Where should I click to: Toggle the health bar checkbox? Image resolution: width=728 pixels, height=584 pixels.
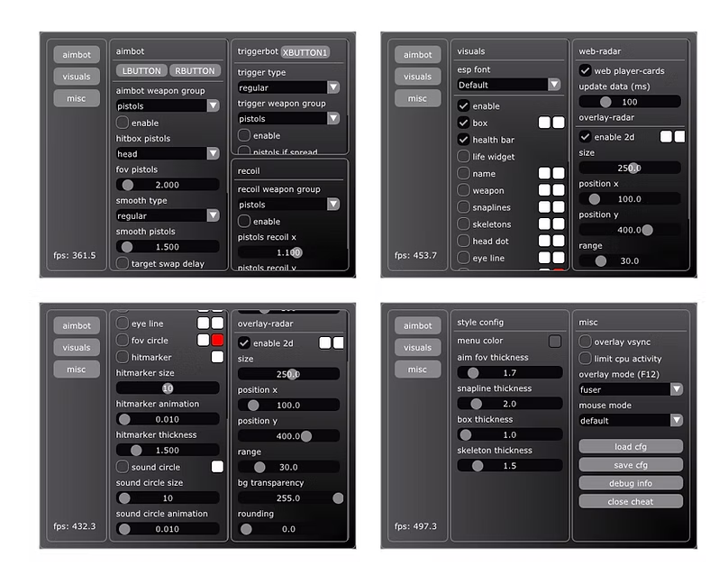coord(464,140)
